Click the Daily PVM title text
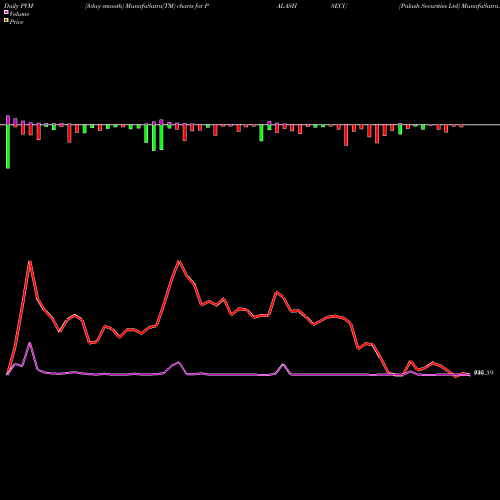 (19, 6)
